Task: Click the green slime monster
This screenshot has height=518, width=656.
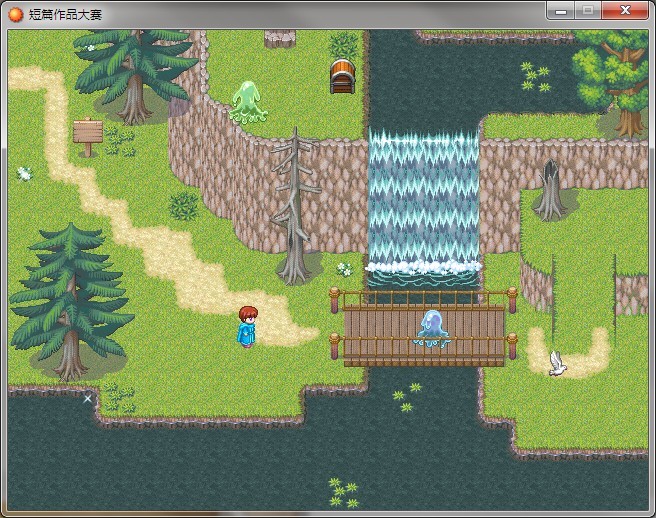Action: point(249,103)
